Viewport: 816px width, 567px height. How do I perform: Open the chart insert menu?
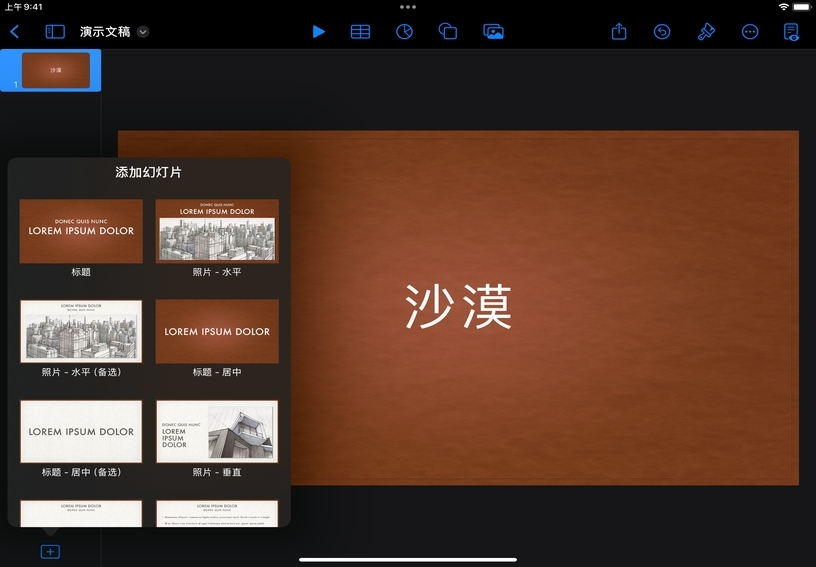pos(404,32)
